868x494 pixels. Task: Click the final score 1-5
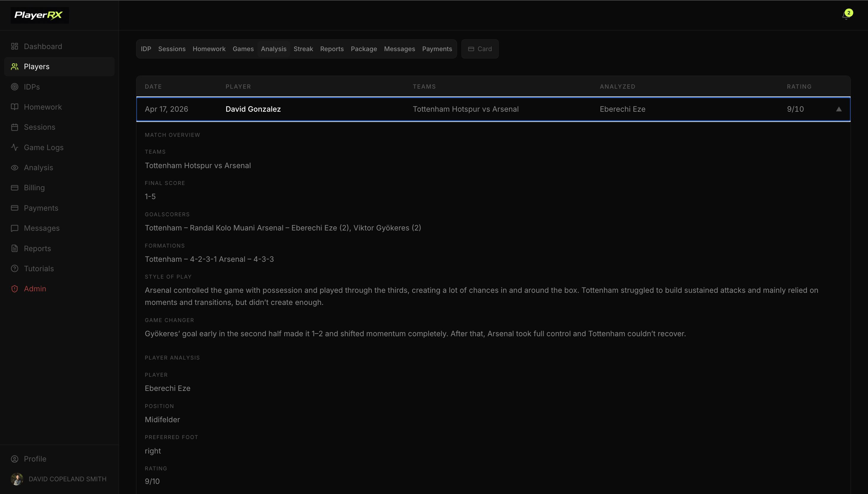pos(150,197)
